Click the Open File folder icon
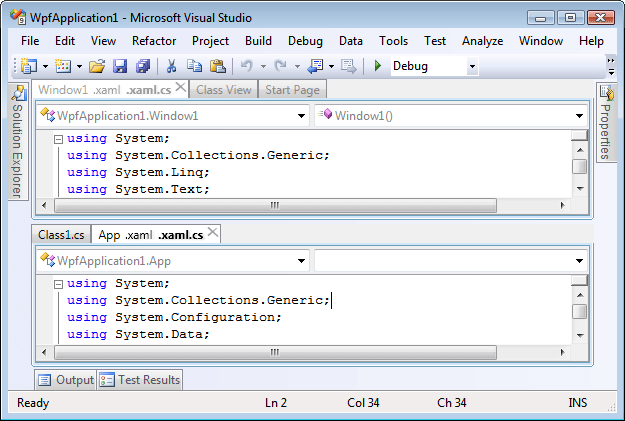625x421 pixels. pyautogui.click(x=97, y=66)
